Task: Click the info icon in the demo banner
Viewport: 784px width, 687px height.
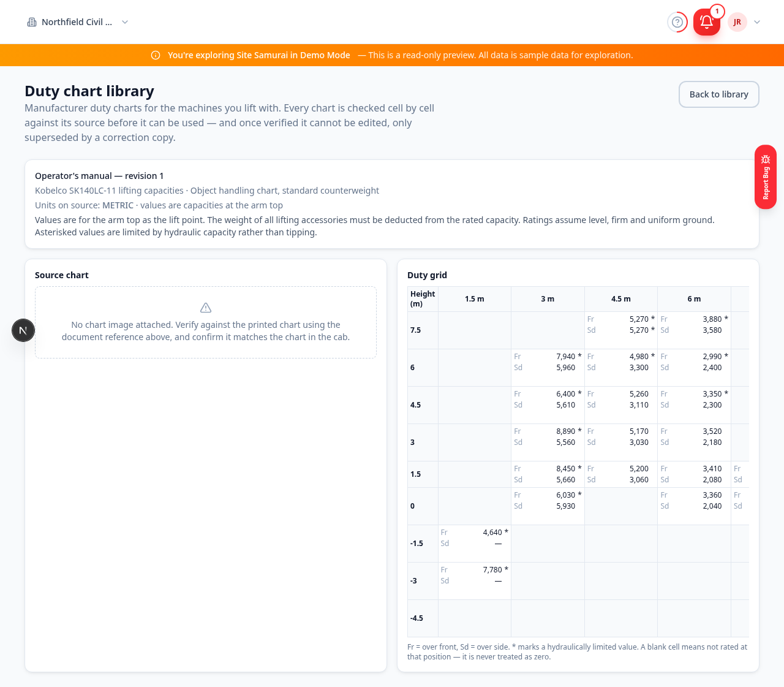Action: tap(156, 55)
